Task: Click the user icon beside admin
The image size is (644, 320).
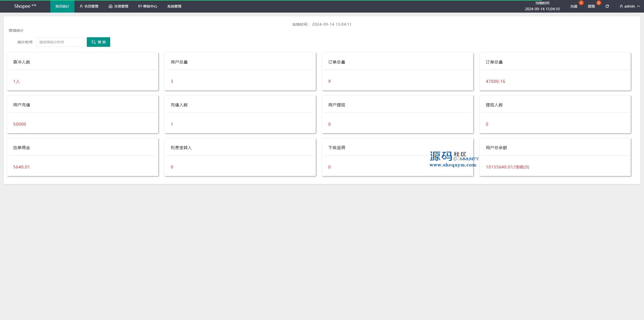Action: point(621,6)
